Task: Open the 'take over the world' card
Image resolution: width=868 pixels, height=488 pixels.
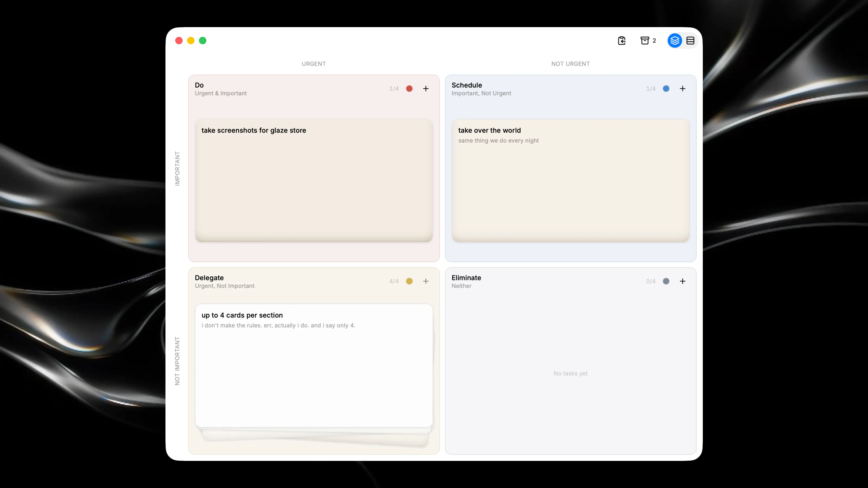Action: 570,180
